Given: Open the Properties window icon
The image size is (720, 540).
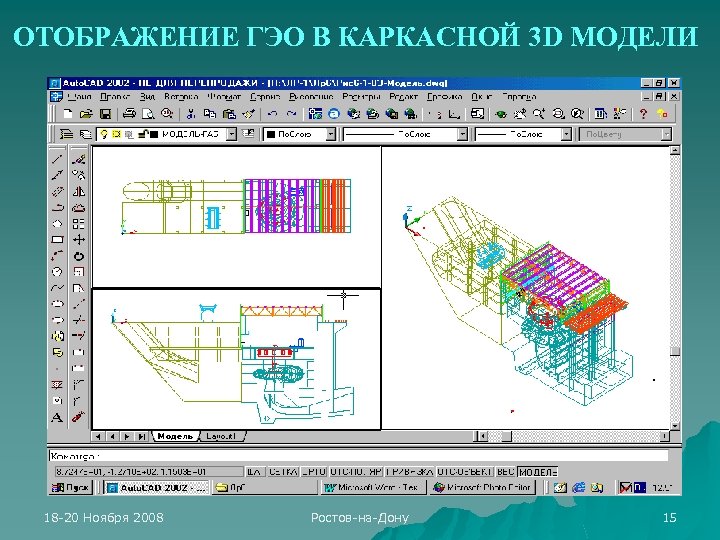Looking at the screenshot, I should coord(601,113).
